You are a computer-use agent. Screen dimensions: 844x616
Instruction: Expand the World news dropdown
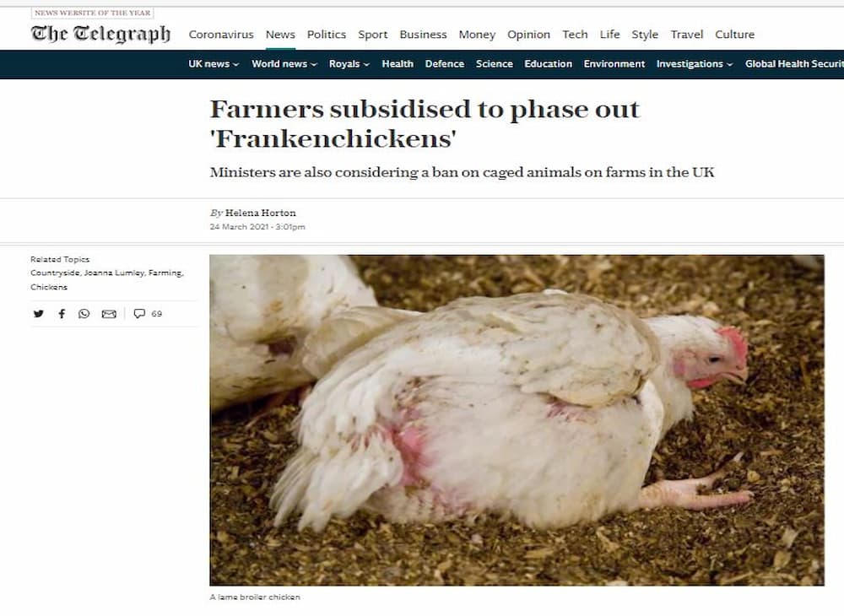[284, 64]
